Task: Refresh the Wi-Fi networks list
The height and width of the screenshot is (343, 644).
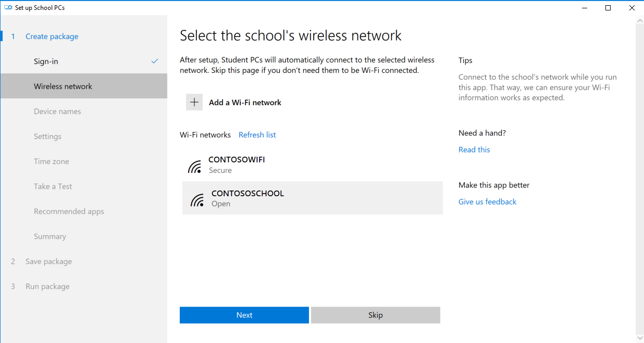Action: 257,135
